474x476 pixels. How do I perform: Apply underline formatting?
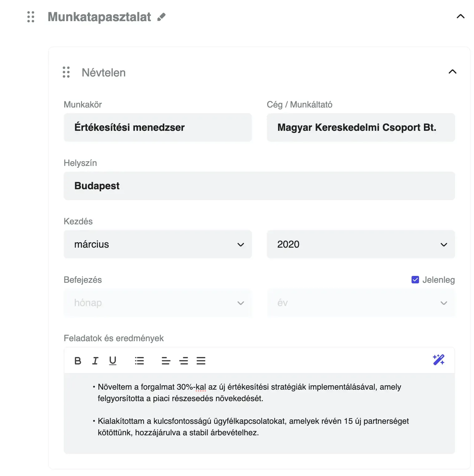(112, 360)
